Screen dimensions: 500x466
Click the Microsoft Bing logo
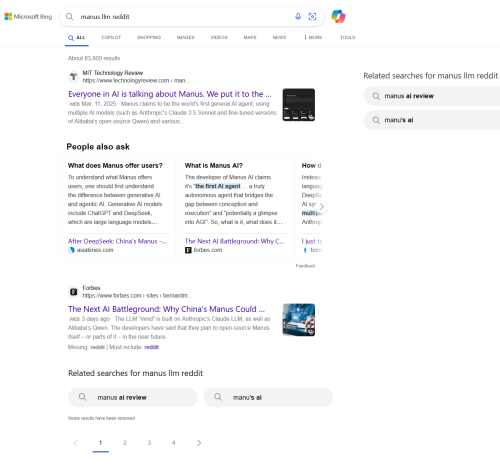click(x=28, y=16)
